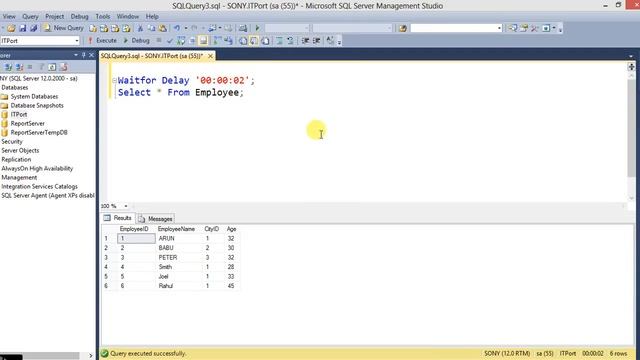
Task: Click the green Start play icon in top toolbar
Action: (x=257, y=28)
